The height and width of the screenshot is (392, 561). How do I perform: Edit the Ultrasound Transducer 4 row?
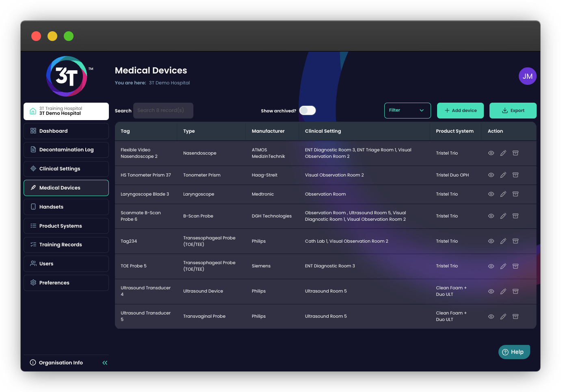pos(503,291)
